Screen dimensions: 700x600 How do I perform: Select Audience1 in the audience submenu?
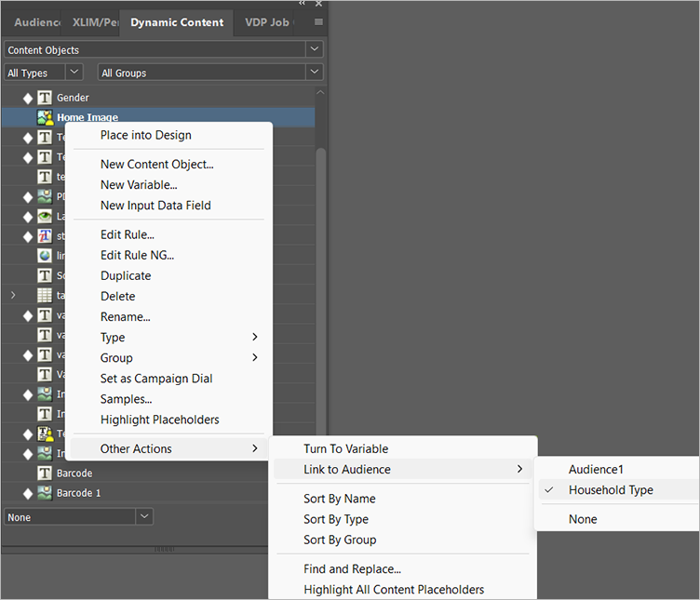tap(596, 469)
